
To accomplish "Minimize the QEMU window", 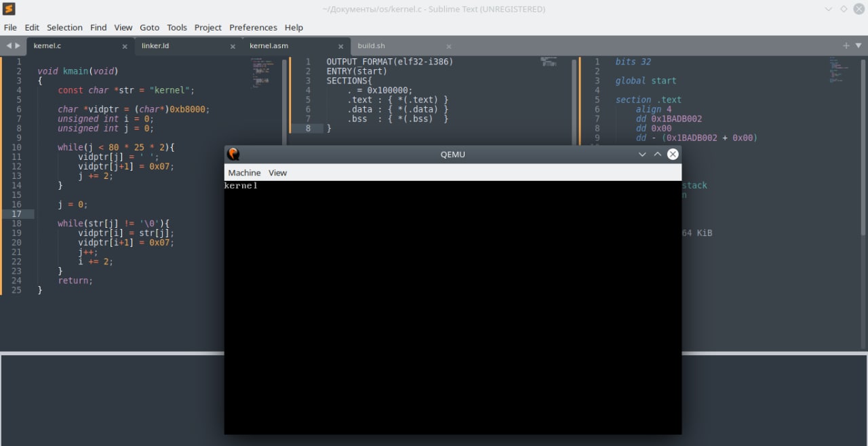I will click(642, 155).
